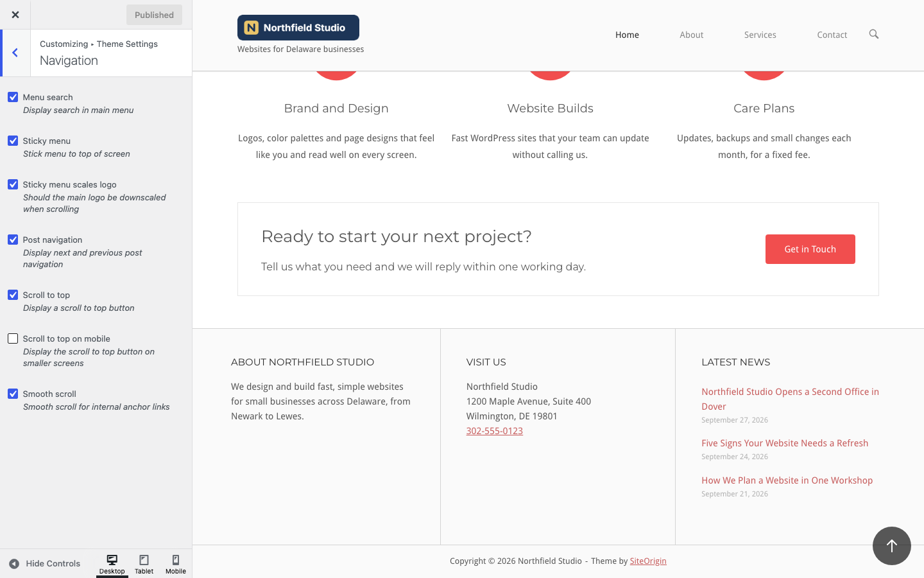924x578 pixels.
Task: Go back to Theme Settings with the back arrow
Action: [15, 53]
